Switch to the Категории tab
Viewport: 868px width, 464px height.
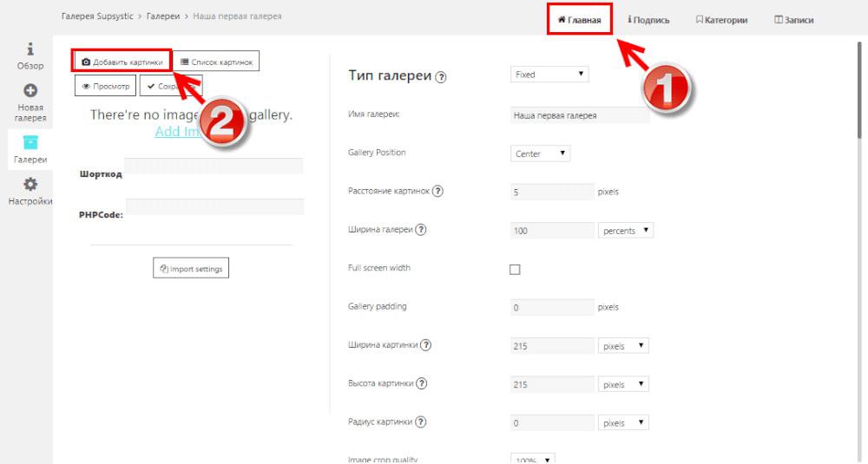(x=721, y=20)
